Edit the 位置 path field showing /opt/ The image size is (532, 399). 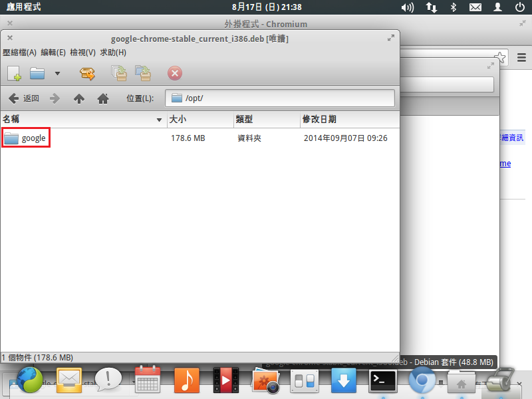[x=280, y=98]
